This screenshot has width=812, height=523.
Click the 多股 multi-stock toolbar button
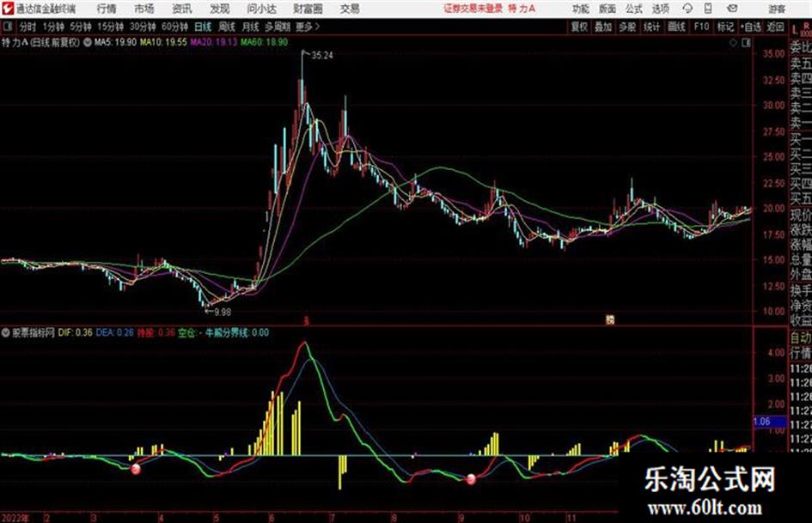point(627,27)
